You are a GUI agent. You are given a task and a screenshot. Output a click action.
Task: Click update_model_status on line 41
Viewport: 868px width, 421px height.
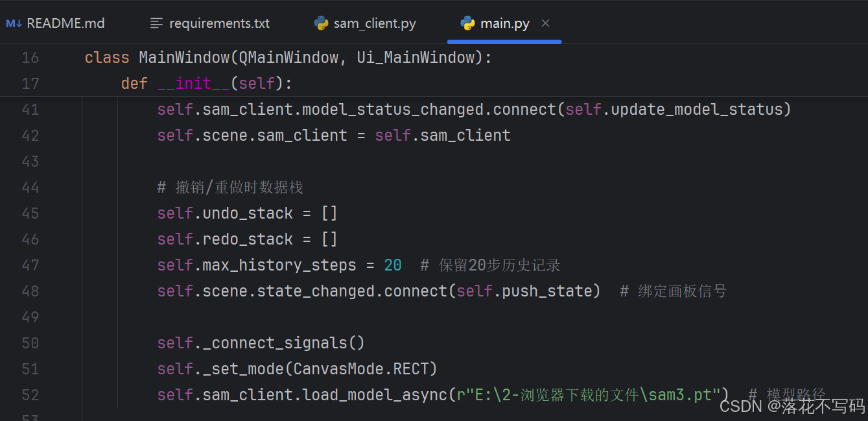697,110
